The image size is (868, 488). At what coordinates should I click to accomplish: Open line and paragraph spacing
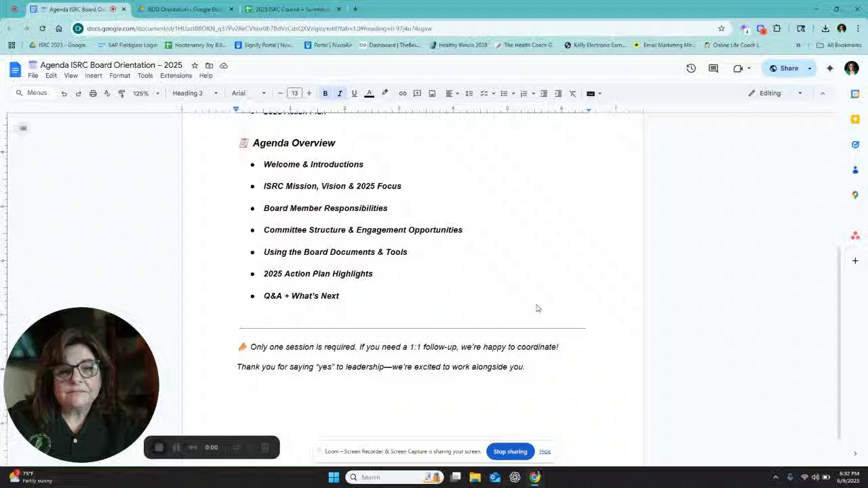[x=469, y=94]
